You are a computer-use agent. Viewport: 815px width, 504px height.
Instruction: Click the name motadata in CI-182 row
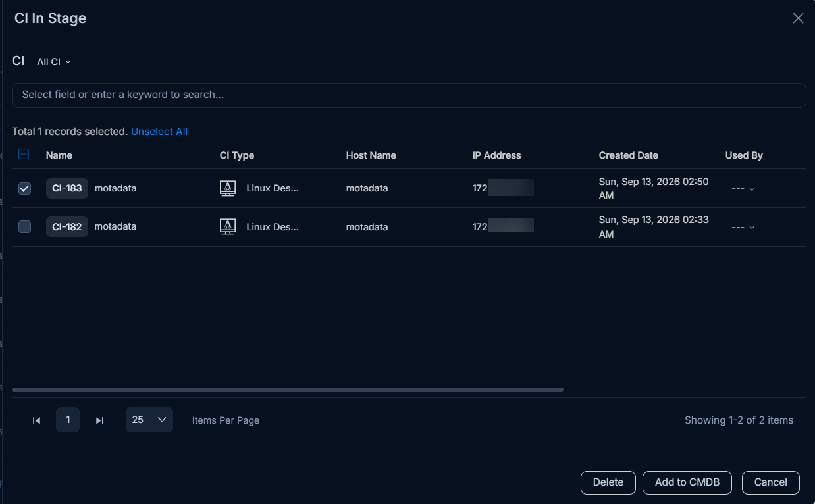point(116,226)
